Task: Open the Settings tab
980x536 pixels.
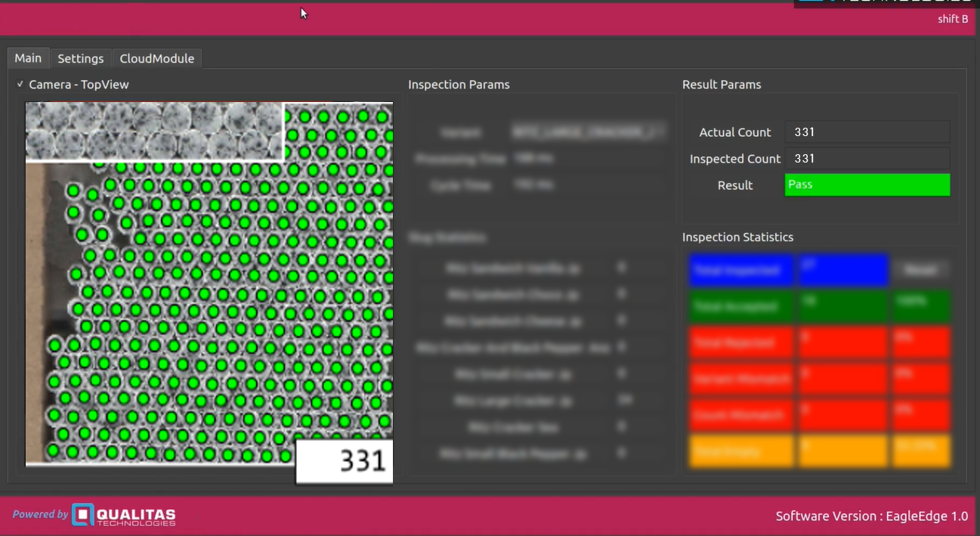Action: pos(81,58)
